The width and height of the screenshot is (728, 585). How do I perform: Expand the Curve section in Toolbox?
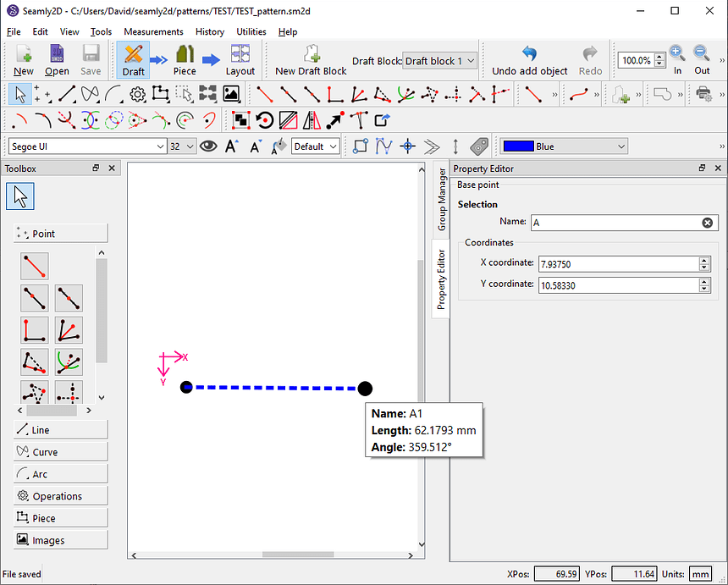pyautogui.click(x=60, y=452)
